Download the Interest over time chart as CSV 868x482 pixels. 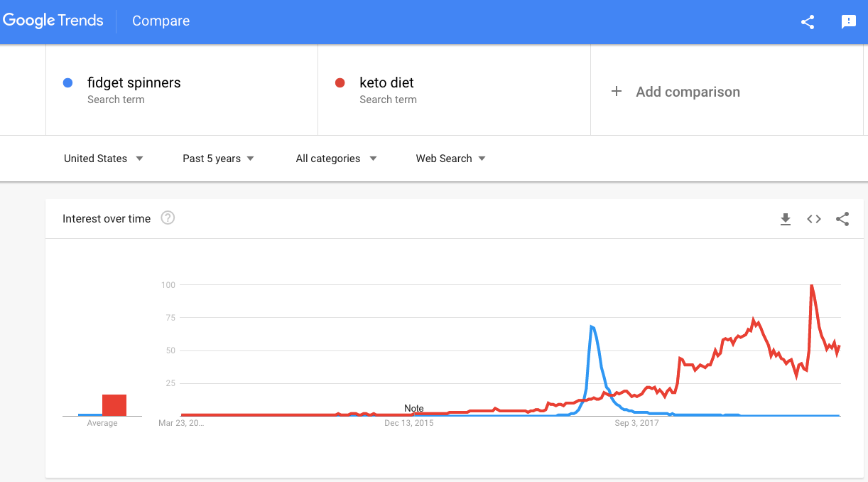coord(786,219)
